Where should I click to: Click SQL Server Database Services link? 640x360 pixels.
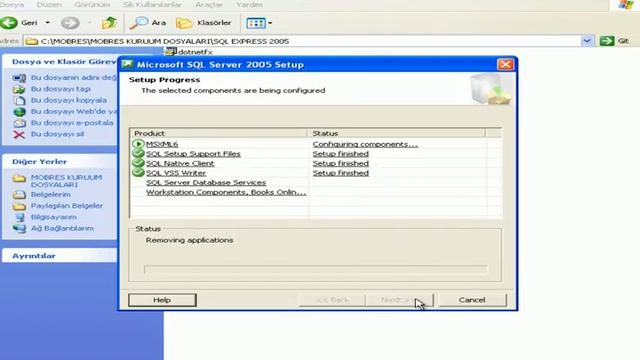coord(206,182)
